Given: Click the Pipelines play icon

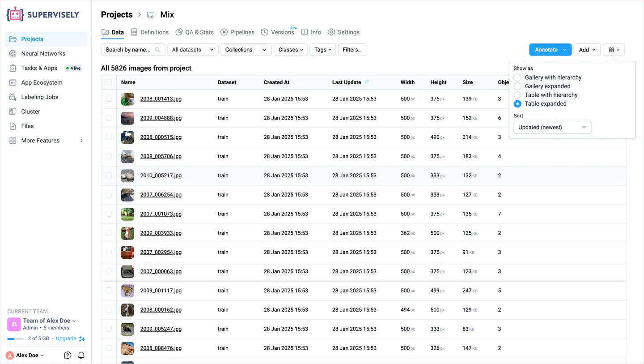Looking at the screenshot, I should (x=225, y=32).
